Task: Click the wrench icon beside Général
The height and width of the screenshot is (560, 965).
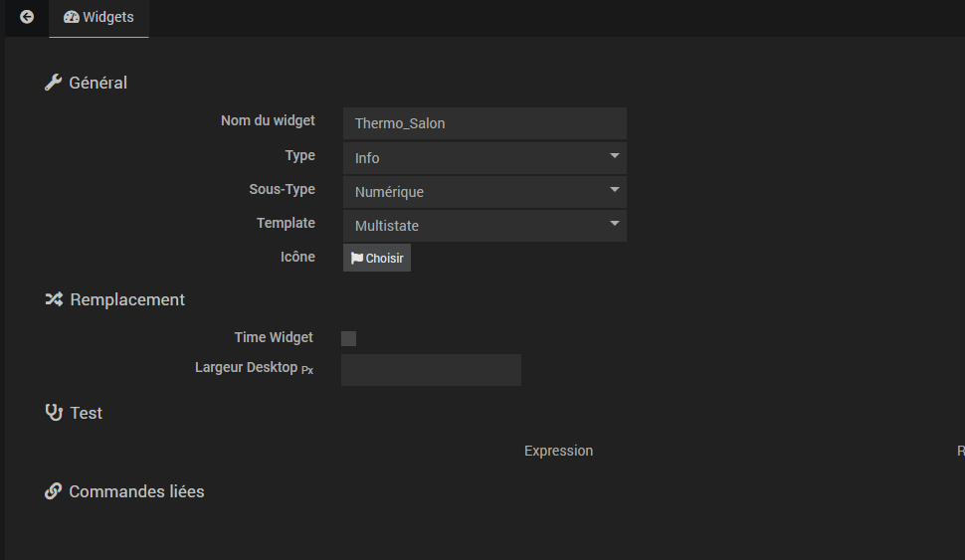Action: pyautogui.click(x=54, y=83)
